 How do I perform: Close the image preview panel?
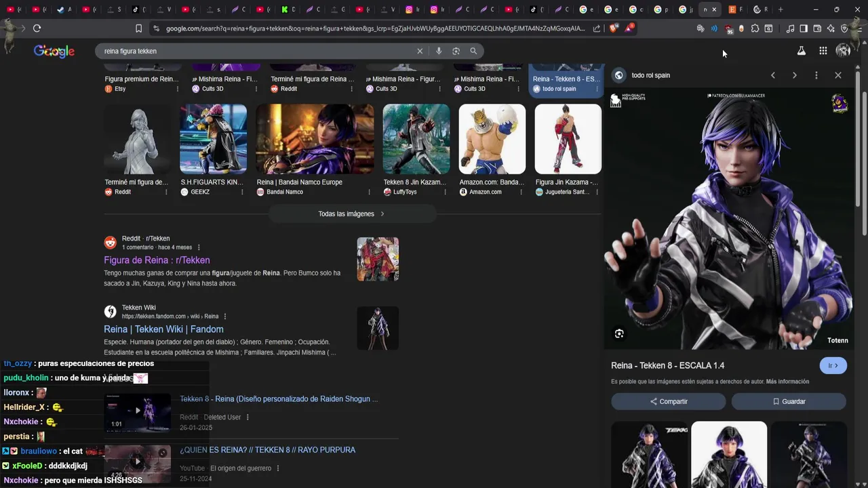coord(838,75)
